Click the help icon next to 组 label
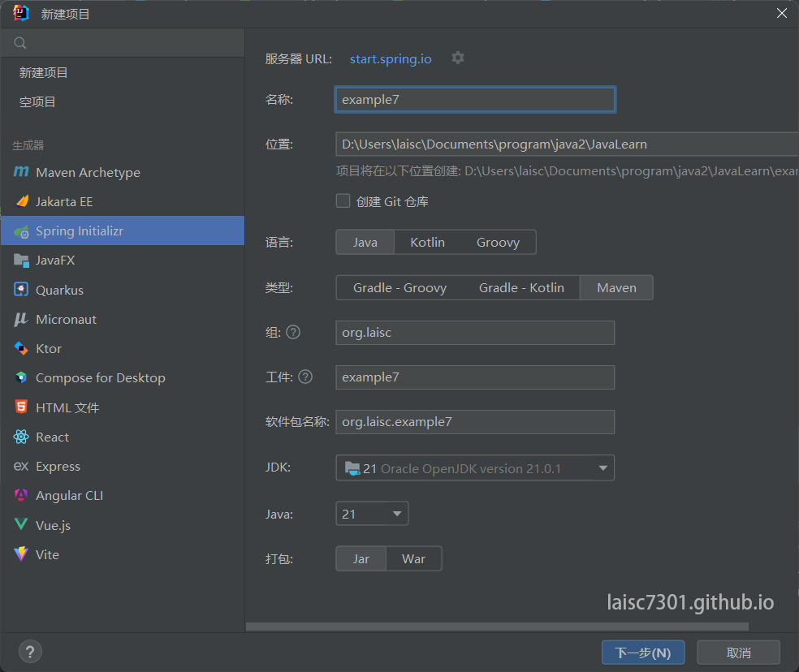The image size is (799, 672). point(293,332)
